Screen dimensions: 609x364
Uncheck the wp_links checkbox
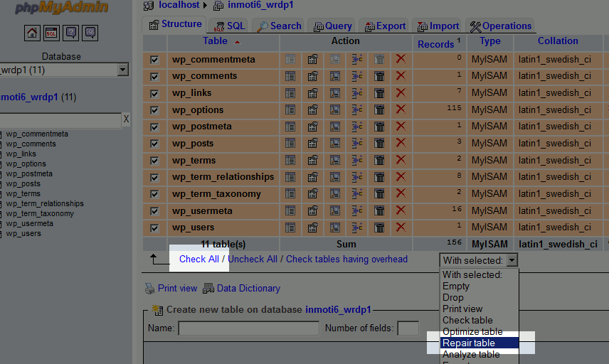154,94
